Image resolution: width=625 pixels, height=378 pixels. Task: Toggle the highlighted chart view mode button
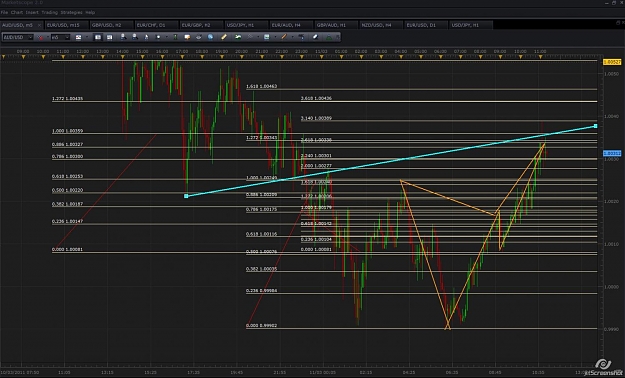tap(98, 37)
